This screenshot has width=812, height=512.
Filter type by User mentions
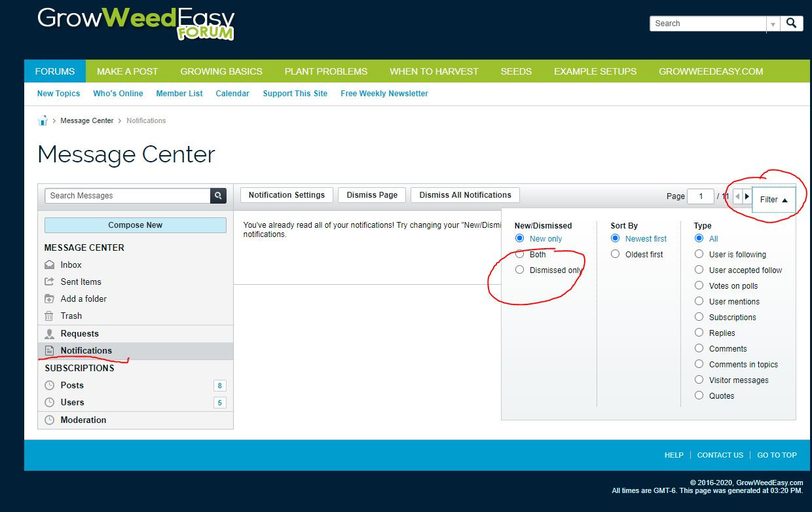(699, 301)
